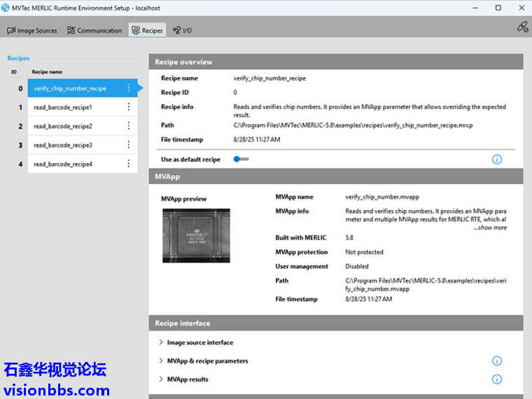Switch to the Communication tab

94,30
